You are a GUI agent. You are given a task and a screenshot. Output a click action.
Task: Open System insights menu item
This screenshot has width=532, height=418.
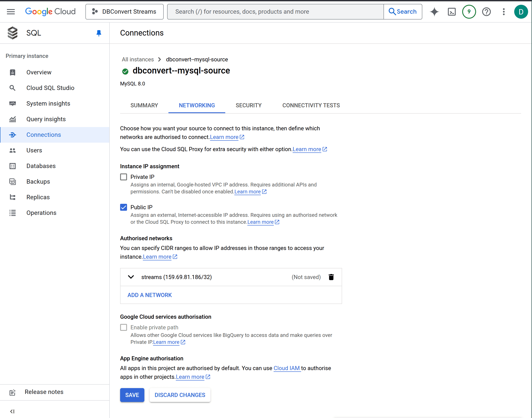55,103
